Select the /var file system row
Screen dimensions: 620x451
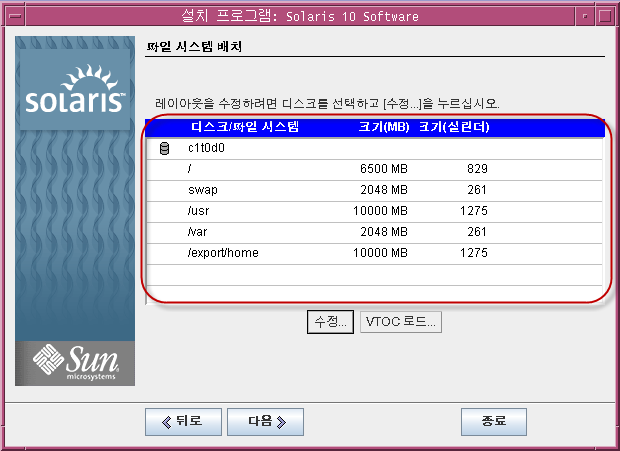(374, 232)
